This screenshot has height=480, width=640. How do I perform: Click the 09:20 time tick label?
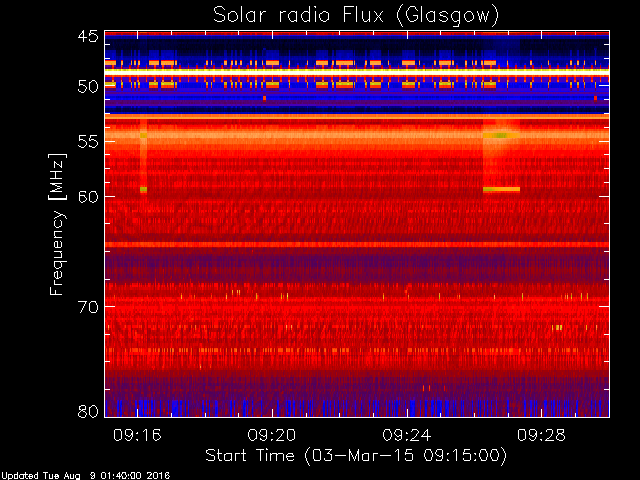pos(272,435)
